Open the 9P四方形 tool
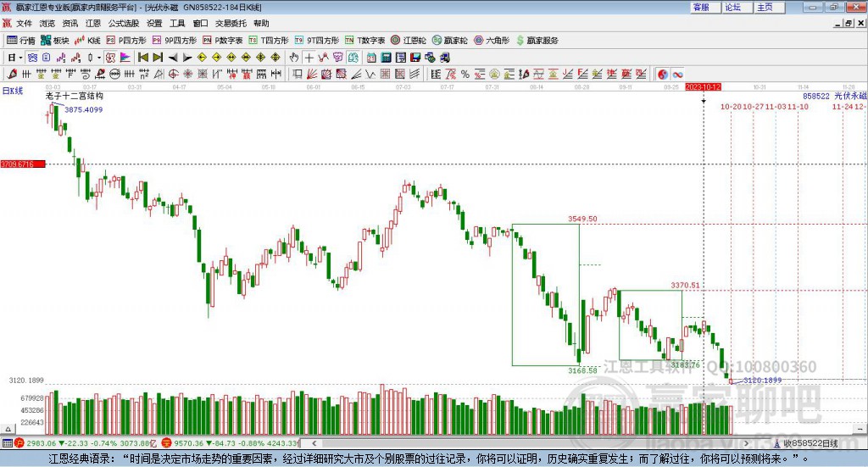The height and width of the screenshot is (467, 868). point(175,41)
